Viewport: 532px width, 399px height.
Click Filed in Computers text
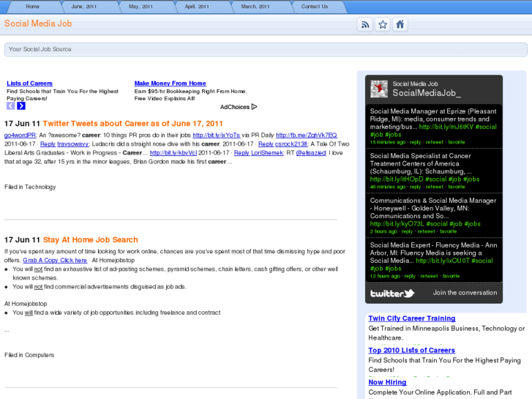pyautogui.click(x=29, y=355)
